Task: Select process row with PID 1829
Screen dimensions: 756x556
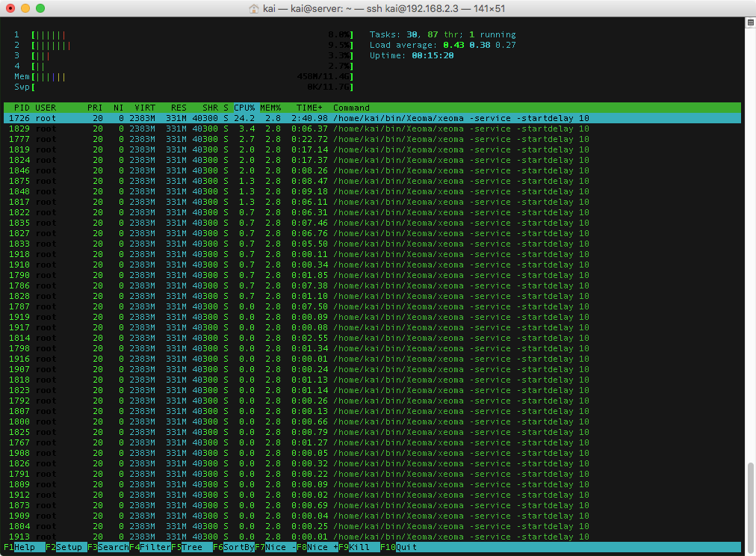Action: click(x=372, y=129)
